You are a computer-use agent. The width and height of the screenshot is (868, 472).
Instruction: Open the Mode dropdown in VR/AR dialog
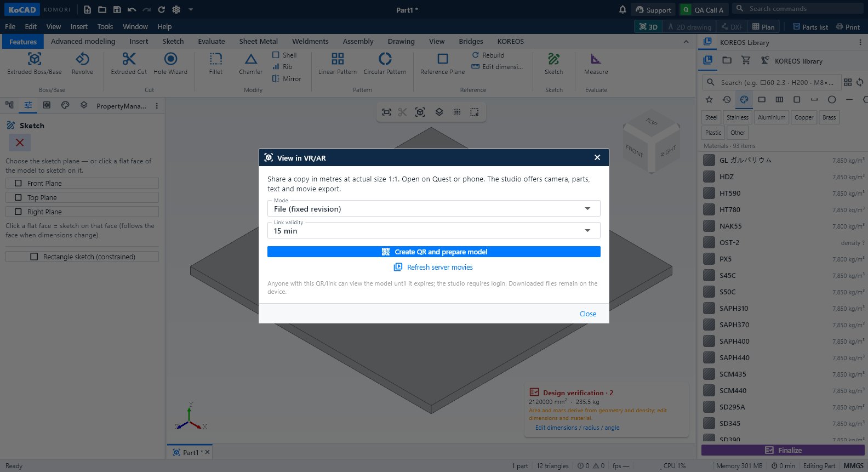coord(433,208)
